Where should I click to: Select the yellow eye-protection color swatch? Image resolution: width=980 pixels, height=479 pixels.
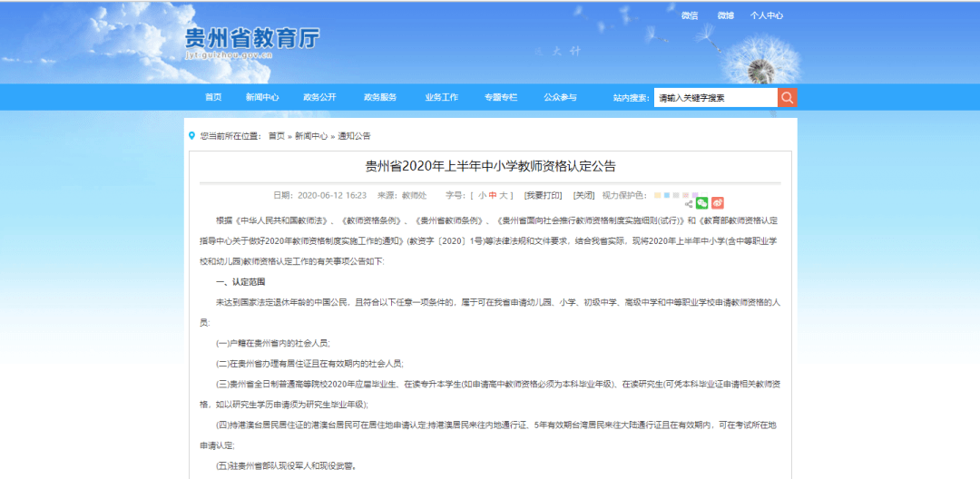[x=658, y=195]
